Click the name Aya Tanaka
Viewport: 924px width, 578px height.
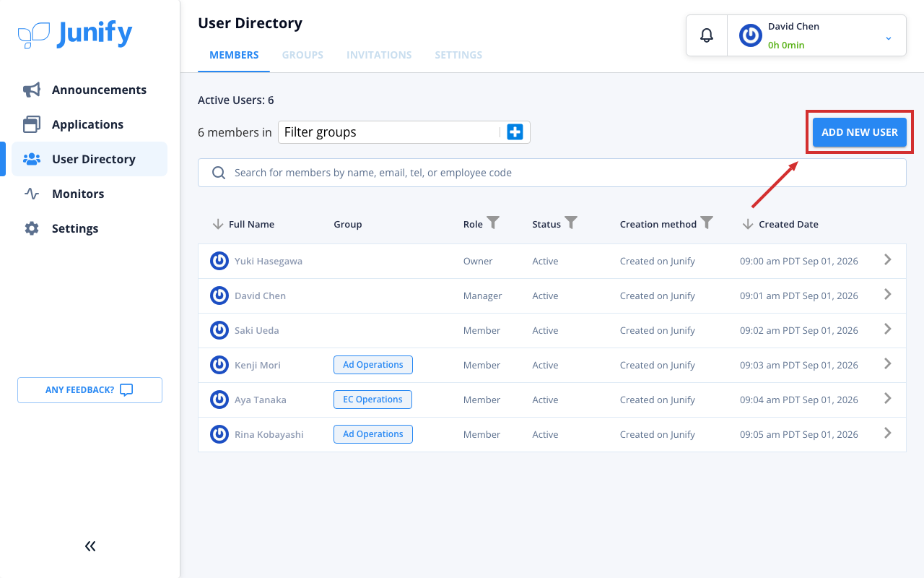tap(261, 400)
